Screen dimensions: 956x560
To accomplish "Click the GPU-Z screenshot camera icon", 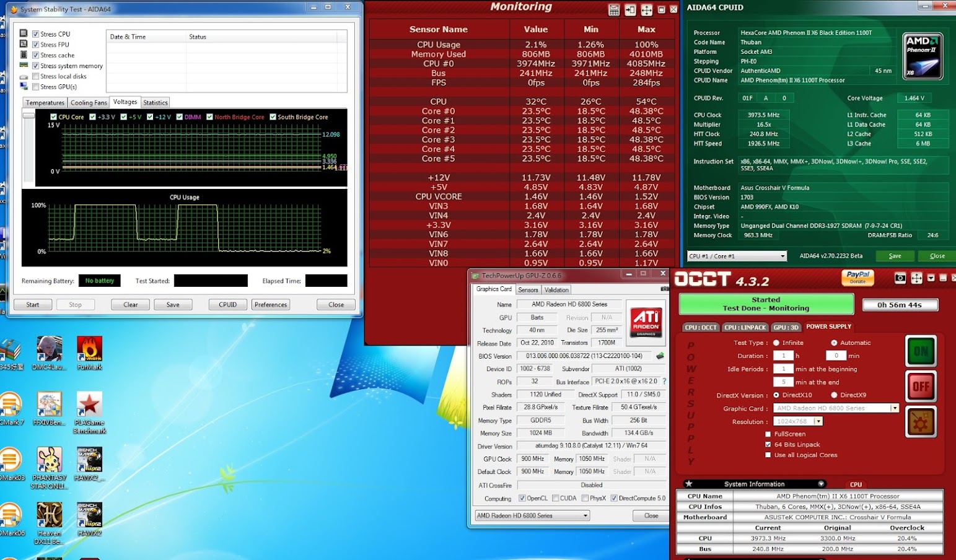I will (664, 289).
